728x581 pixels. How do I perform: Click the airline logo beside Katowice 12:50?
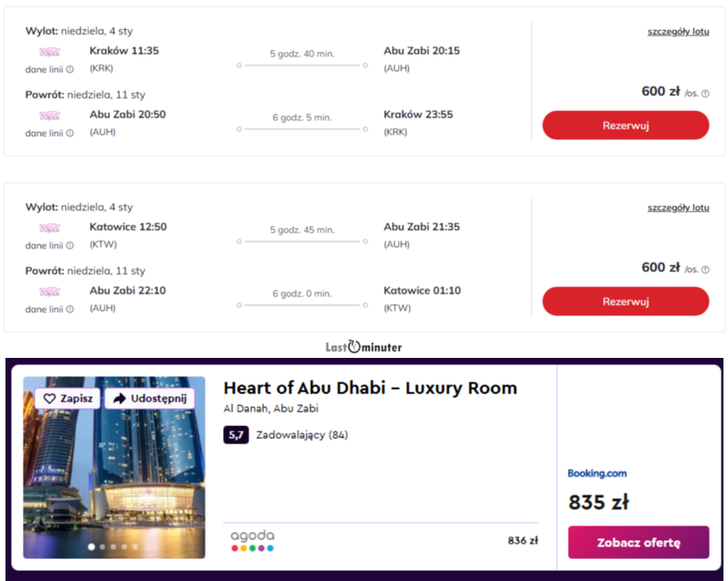coord(49,228)
